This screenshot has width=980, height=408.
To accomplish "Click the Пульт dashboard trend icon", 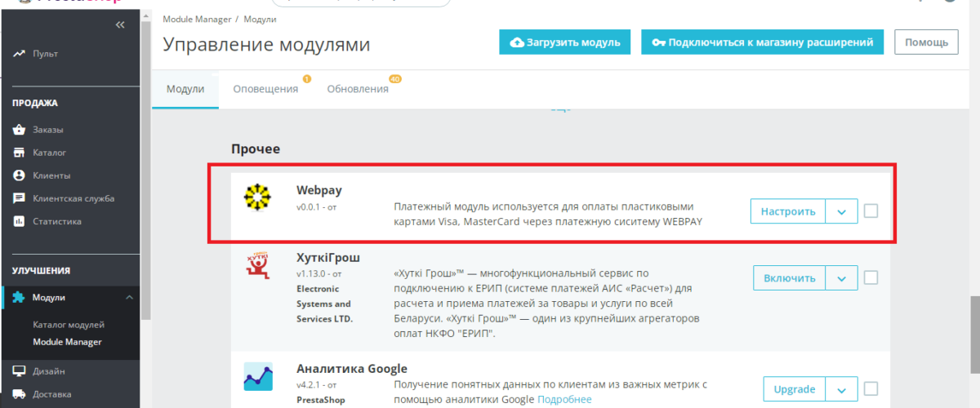I will point(19,54).
